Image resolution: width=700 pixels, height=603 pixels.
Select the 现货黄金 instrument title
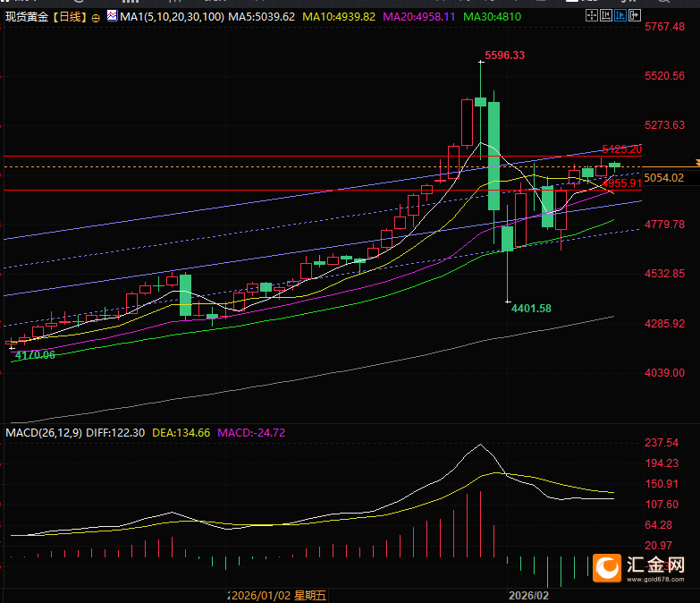(x=27, y=17)
